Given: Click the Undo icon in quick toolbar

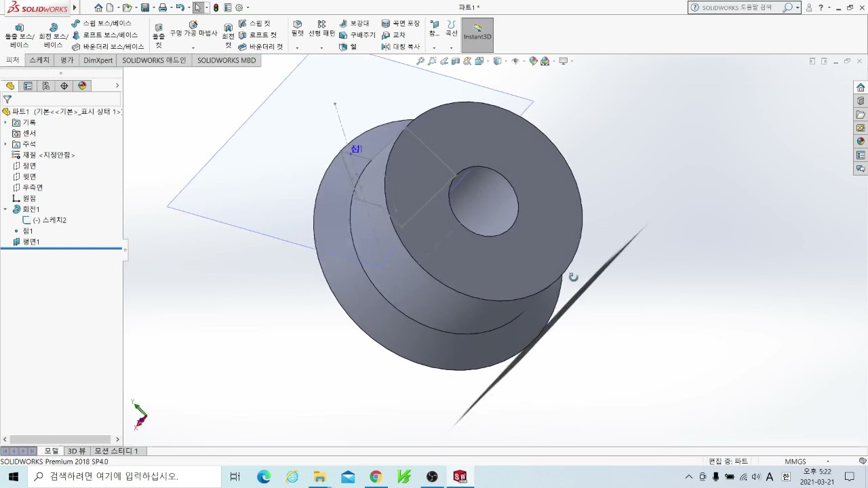Looking at the screenshot, I should click(180, 7).
